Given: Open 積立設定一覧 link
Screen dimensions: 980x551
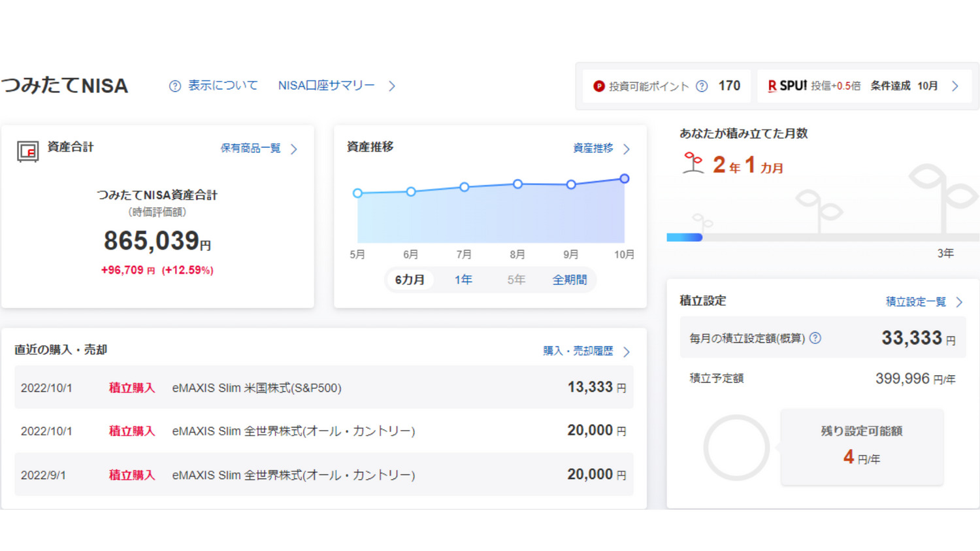Looking at the screenshot, I should pyautogui.click(x=916, y=301).
